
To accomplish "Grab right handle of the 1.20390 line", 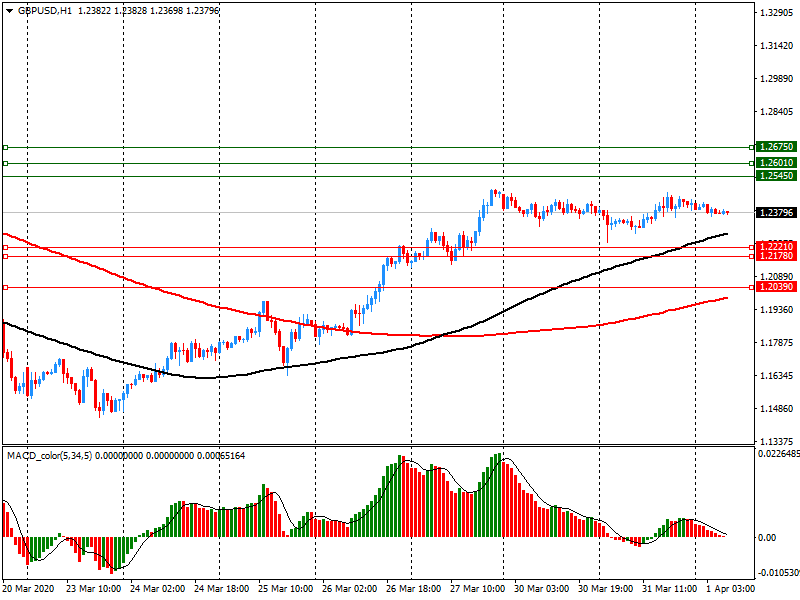I will coord(752,288).
